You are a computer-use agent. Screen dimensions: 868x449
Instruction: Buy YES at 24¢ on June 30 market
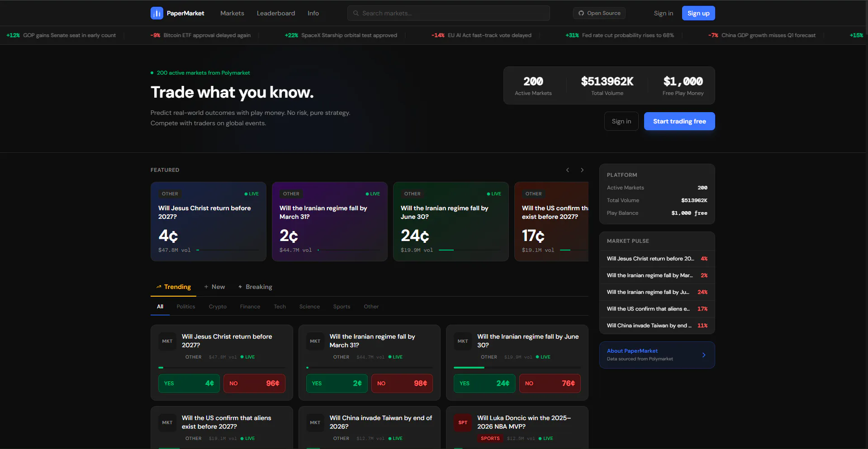pos(484,383)
